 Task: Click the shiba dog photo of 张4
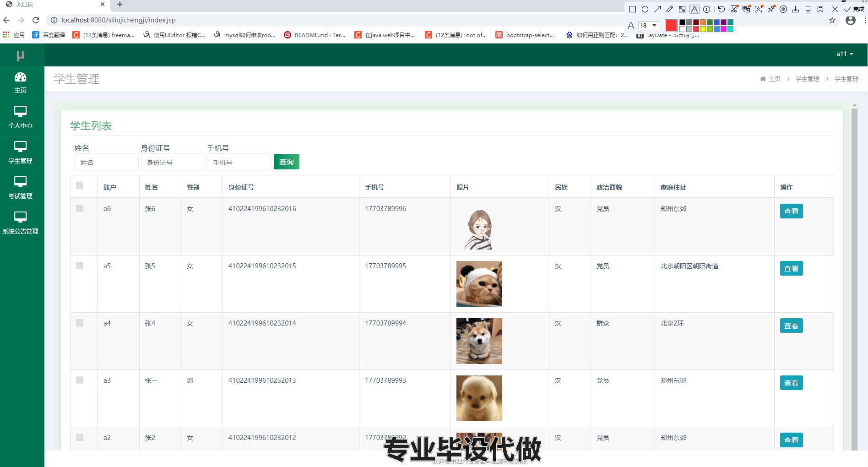[x=479, y=341]
